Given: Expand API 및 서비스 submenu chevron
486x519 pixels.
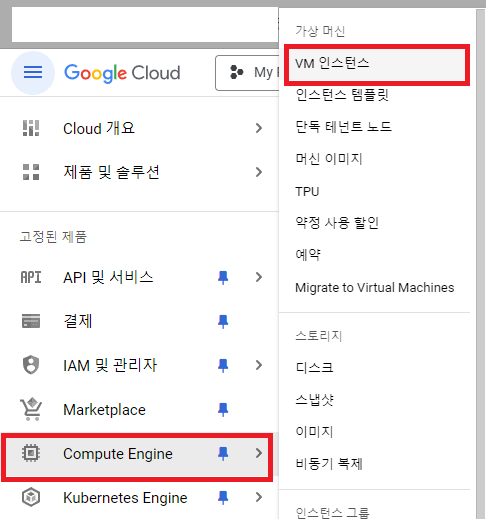Looking at the screenshot, I should (x=259, y=277).
